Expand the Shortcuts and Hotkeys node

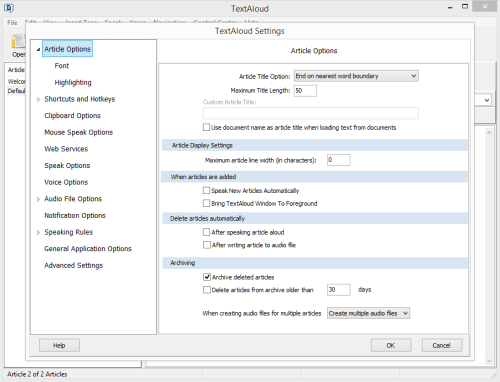38,99
